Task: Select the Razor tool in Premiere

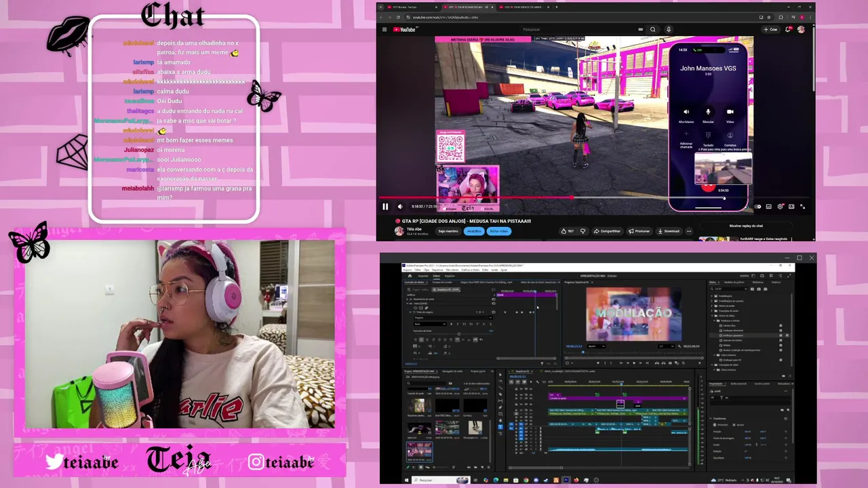Action: pos(500,394)
